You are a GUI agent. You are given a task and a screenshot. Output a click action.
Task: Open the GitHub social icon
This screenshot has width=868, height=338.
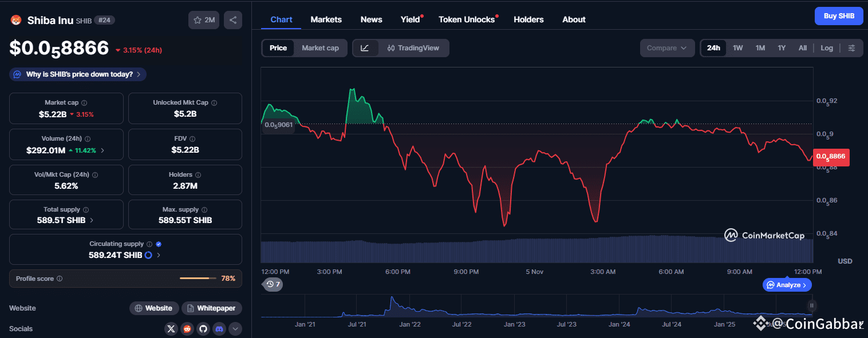pos(203,329)
